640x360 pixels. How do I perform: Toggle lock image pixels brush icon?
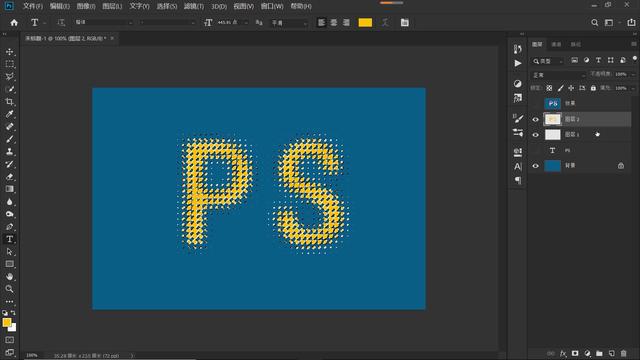click(x=560, y=88)
